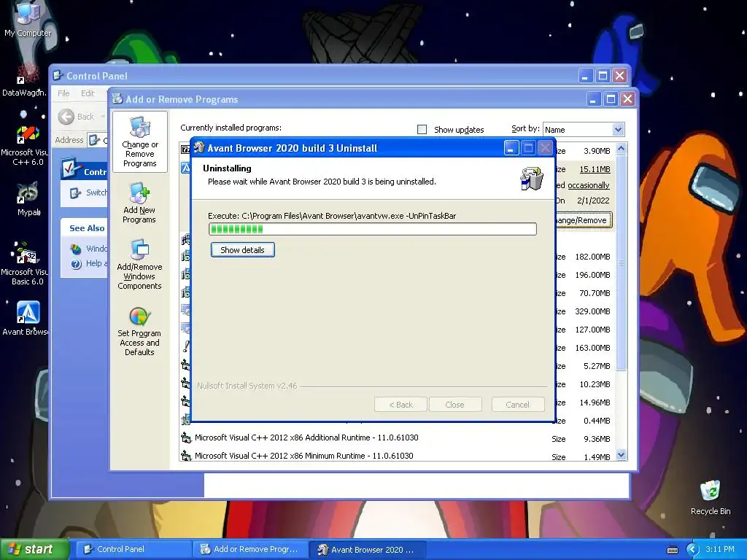
Task: Click 9.36MB size value
Action: click(597, 439)
